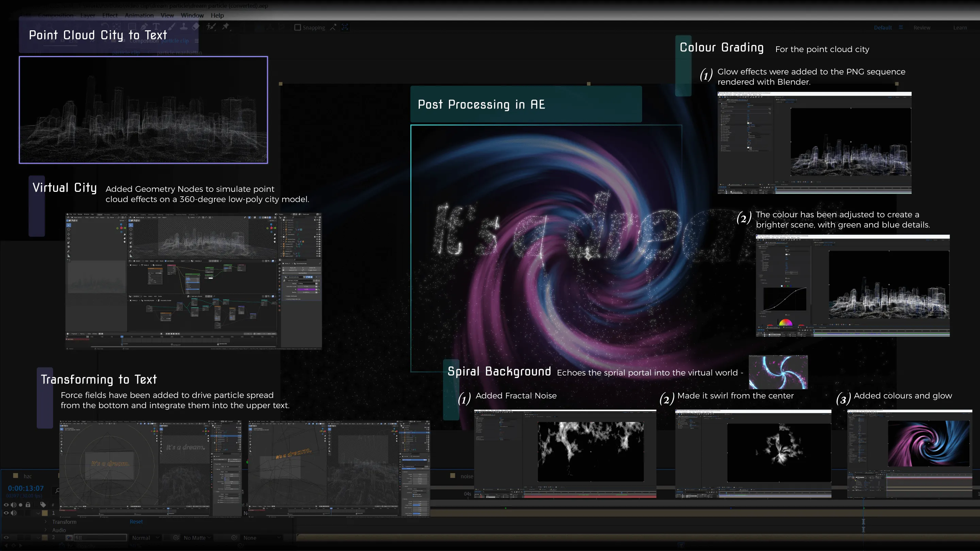The width and height of the screenshot is (980, 551).
Task: Open the Animation menu
Action: pyautogui.click(x=139, y=16)
